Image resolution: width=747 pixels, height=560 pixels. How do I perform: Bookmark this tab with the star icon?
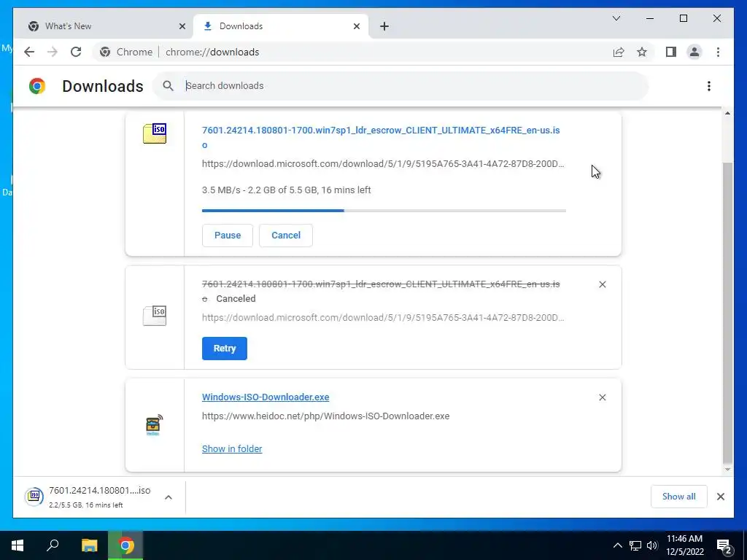tap(642, 52)
